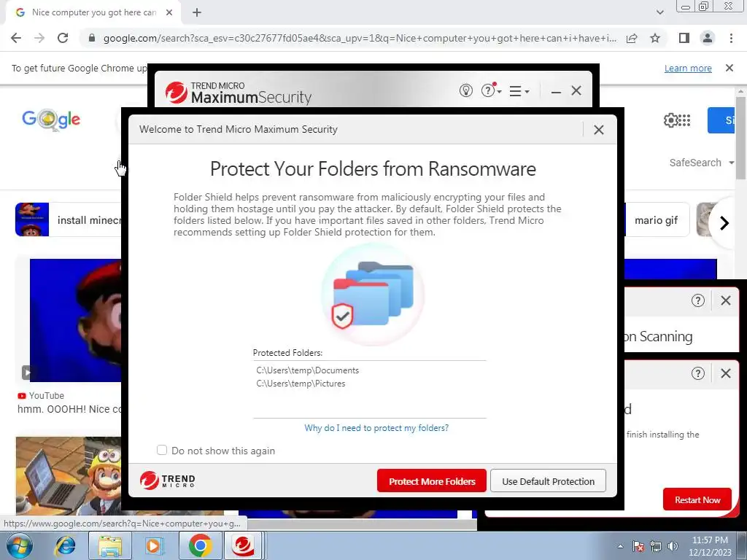Switch to Trend Micro in the taskbar
The height and width of the screenshot is (560, 747).
click(243, 545)
